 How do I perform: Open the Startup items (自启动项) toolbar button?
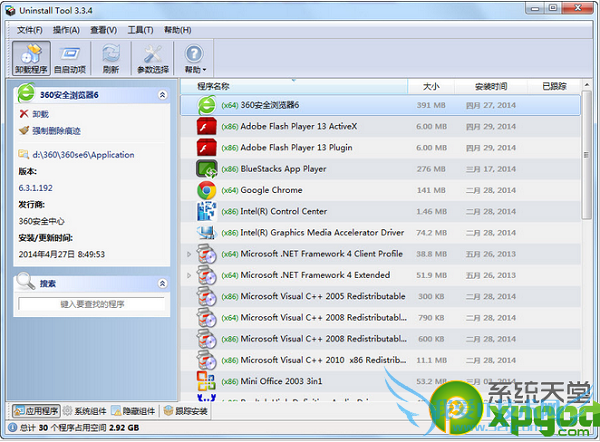70,58
